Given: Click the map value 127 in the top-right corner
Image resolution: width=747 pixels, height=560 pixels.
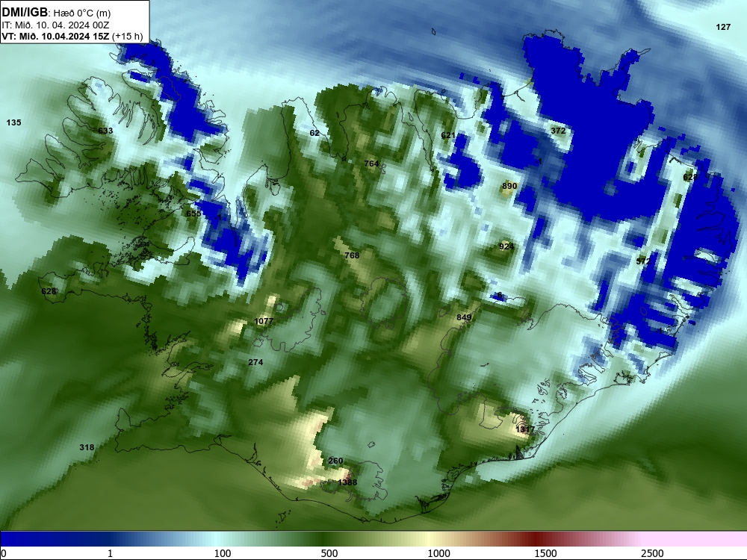Looking at the screenshot, I should (723, 27).
